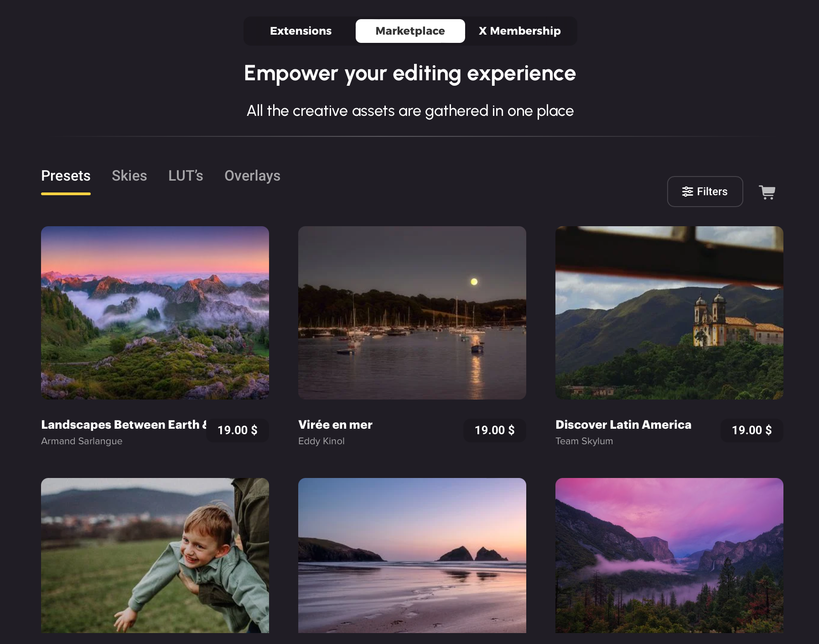Open the Filters panel
The height and width of the screenshot is (644, 819).
coord(705,192)
